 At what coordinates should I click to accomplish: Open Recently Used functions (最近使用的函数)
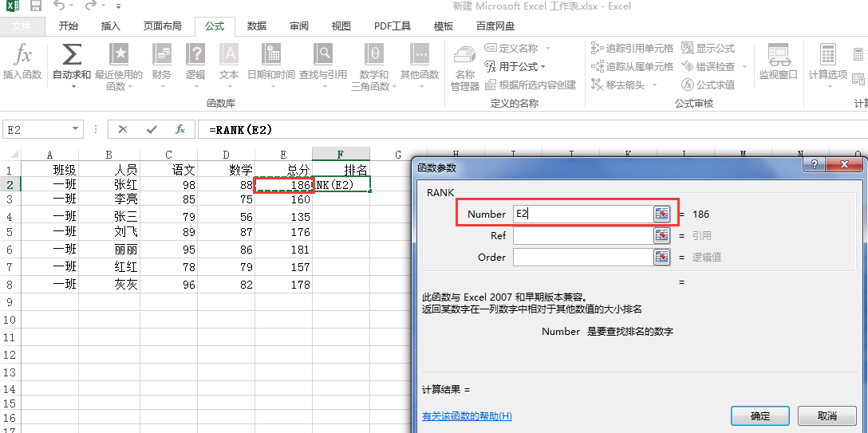coord(118,66)
